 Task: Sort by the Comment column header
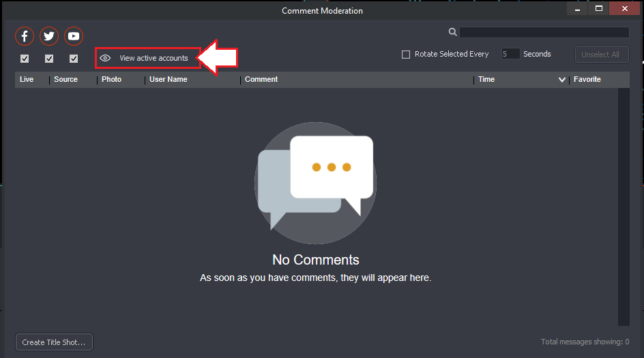pos(261,79)
